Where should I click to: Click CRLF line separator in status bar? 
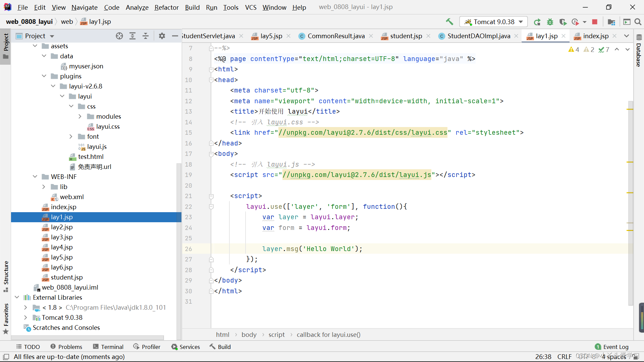(x=565, y=357)
